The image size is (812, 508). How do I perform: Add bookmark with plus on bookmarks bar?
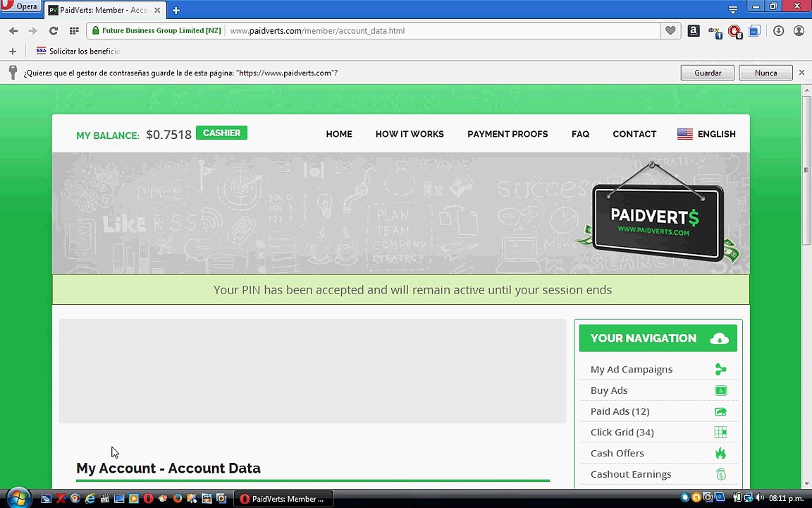tap(13, 52)
